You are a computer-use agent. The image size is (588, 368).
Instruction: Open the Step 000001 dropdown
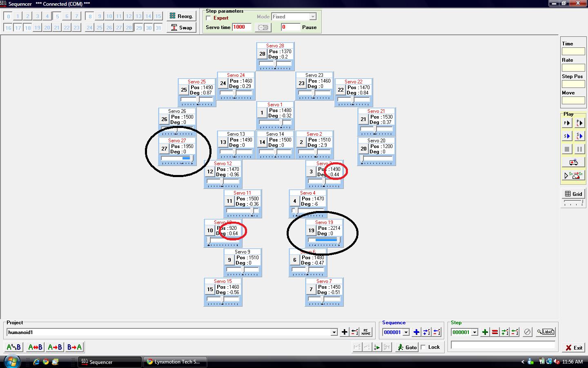[x=474, y=332]
